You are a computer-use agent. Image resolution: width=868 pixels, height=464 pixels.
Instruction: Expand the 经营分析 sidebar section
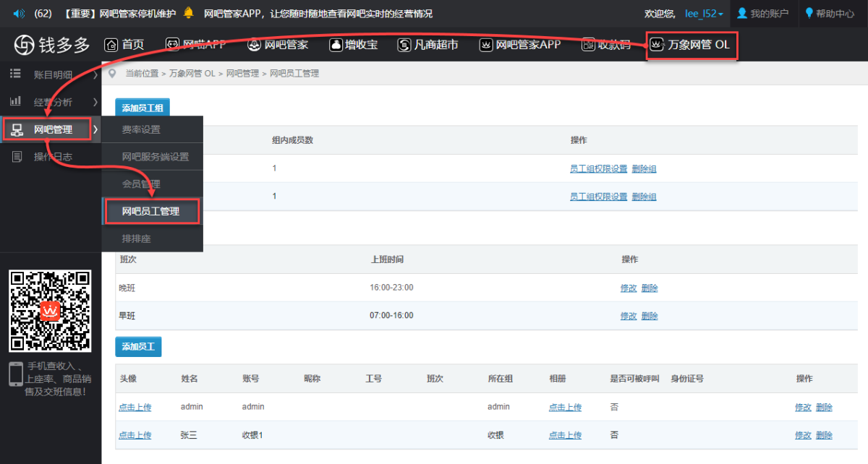51,102
